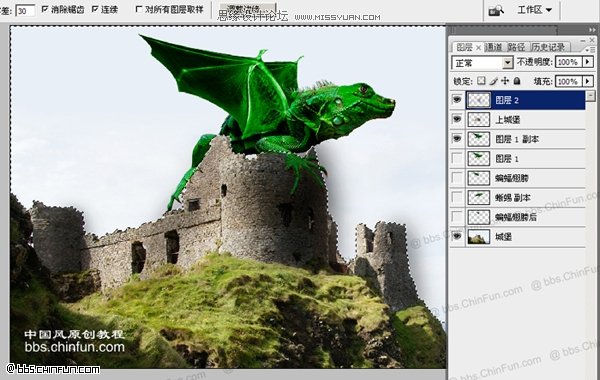The width and height of the screenshot is (600, 380).
Task: Switch to the 通道 tab
Action: [494, 47]
